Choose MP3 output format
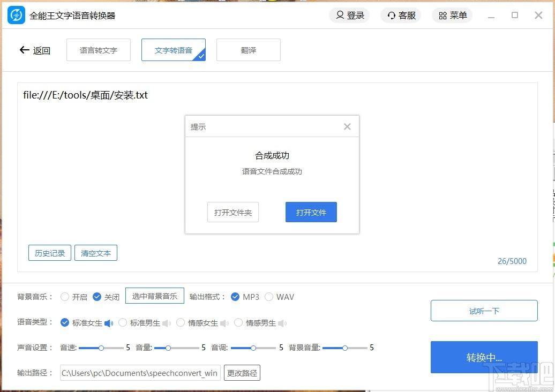Image resolution: width=555 pixels, height=392 pixels. coord(235,297)
